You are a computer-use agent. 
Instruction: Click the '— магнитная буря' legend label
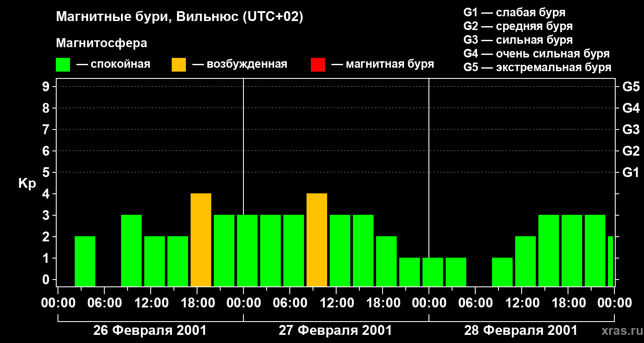383,65
